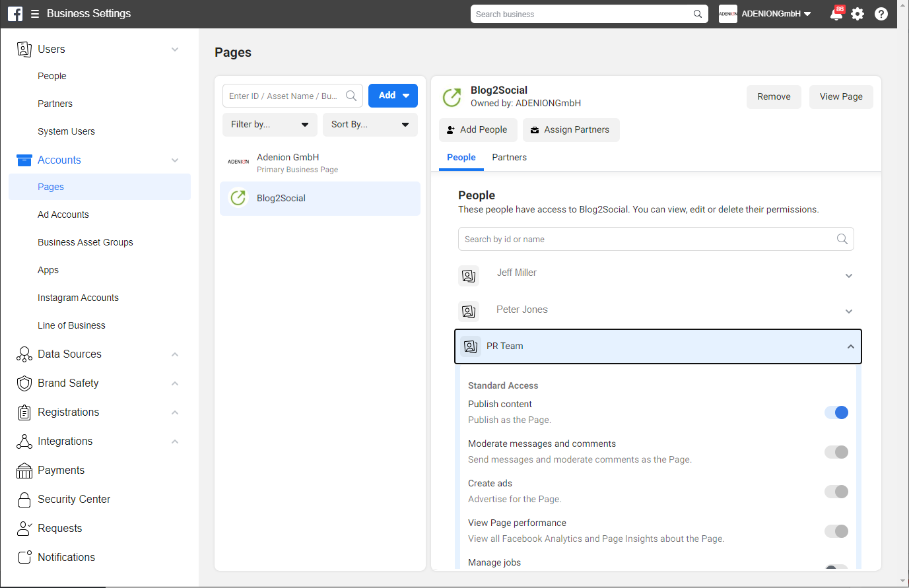The width and height of the screenshot is (909, 588).
Task: Expand the Data Sources chevron
Action: 175,354
